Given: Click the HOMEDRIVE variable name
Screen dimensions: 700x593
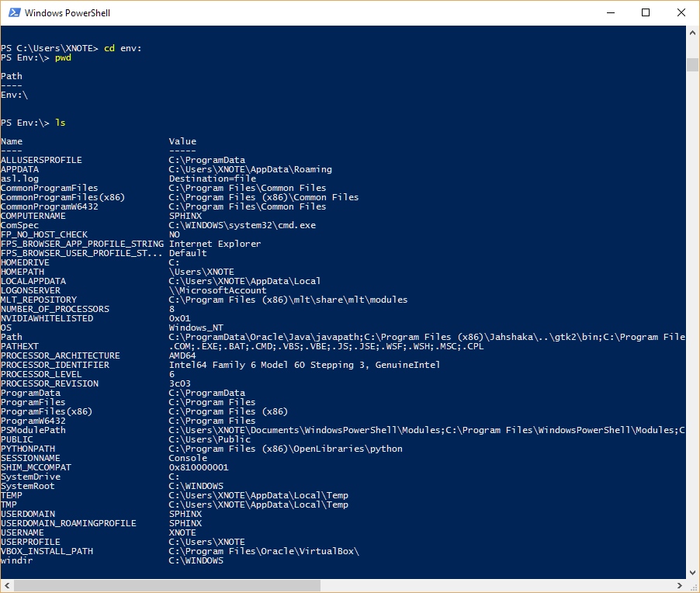Looking at the screenshot, I should (25, 262).
